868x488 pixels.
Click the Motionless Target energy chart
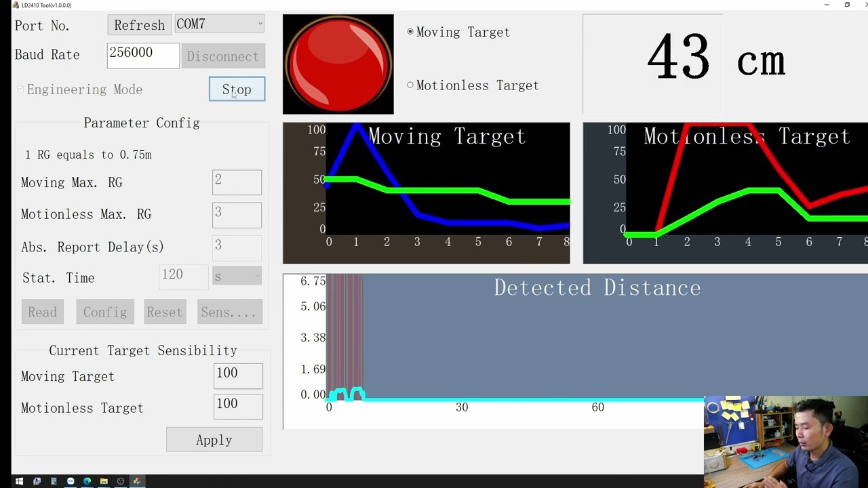pyautogui.click(x=726, y=193)
